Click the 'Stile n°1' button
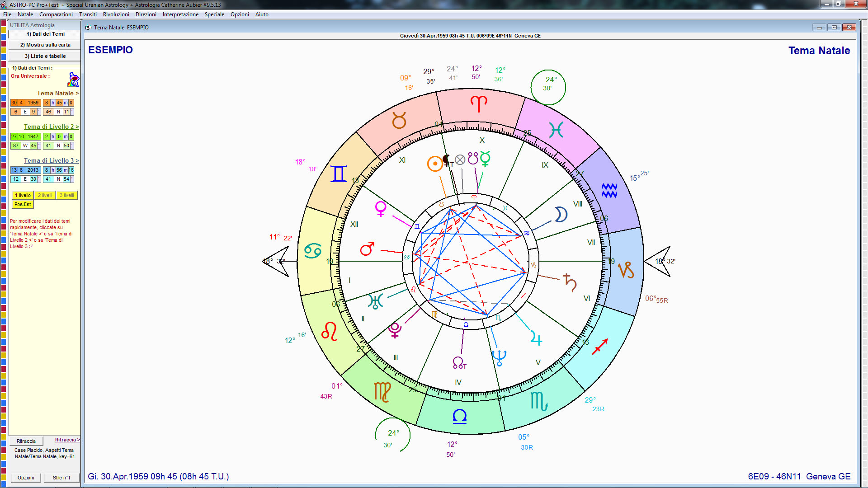 [61, 478]
